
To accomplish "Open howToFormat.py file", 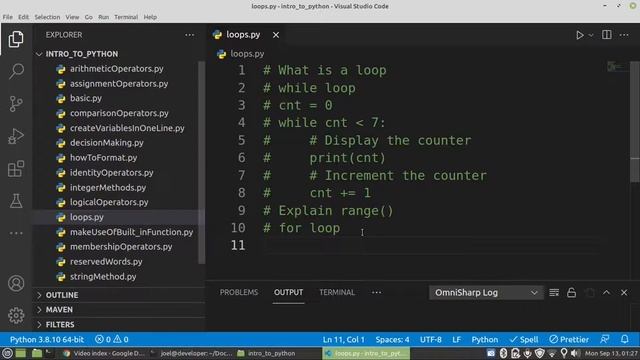I will tap(103, 158).
